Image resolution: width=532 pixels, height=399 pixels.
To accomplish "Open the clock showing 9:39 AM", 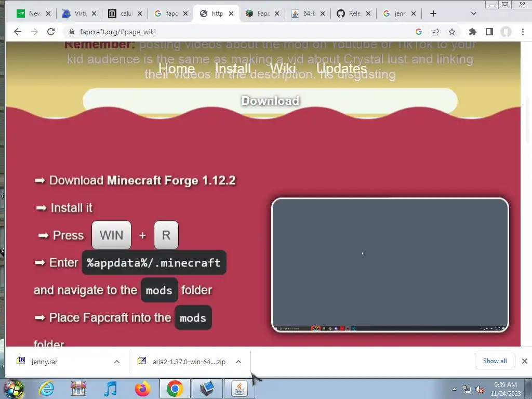I will (x=506, y=389).
